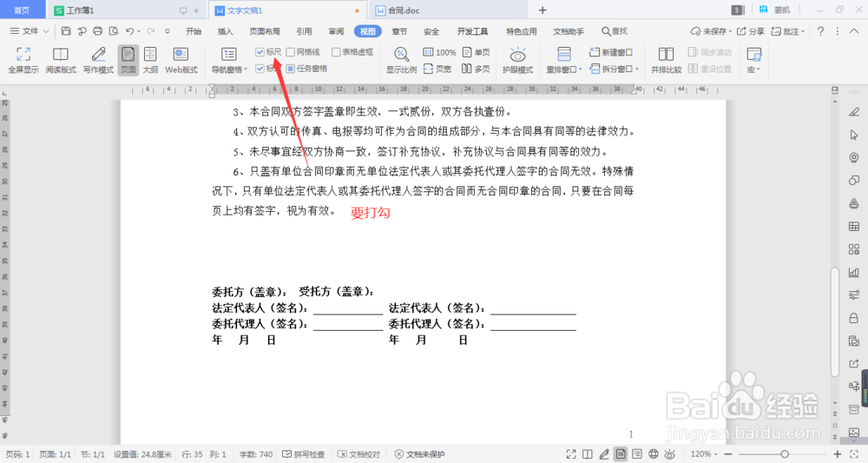Switch to 大纲 outline view
The image size is (868, 463).
coord(150,60)
